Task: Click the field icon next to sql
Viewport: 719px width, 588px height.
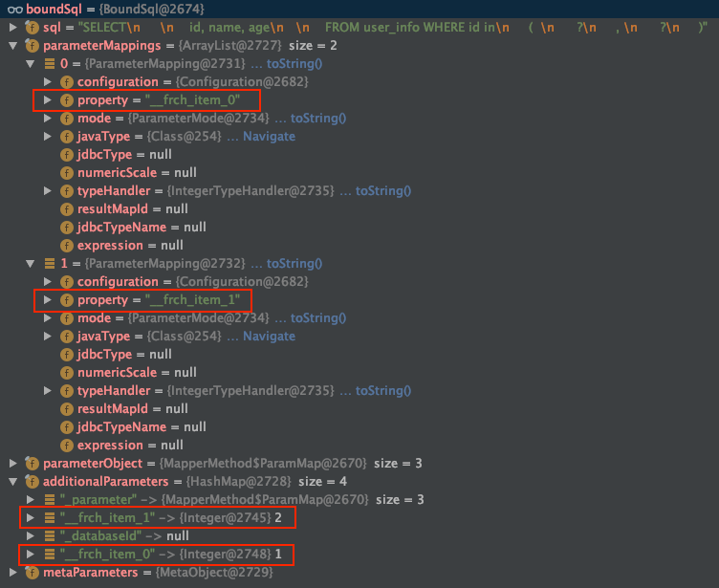Action: point(32,27)
